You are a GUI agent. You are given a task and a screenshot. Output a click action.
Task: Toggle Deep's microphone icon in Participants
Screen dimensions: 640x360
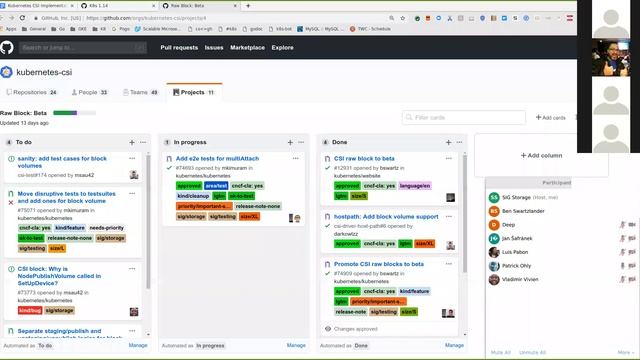pos(622,224)
